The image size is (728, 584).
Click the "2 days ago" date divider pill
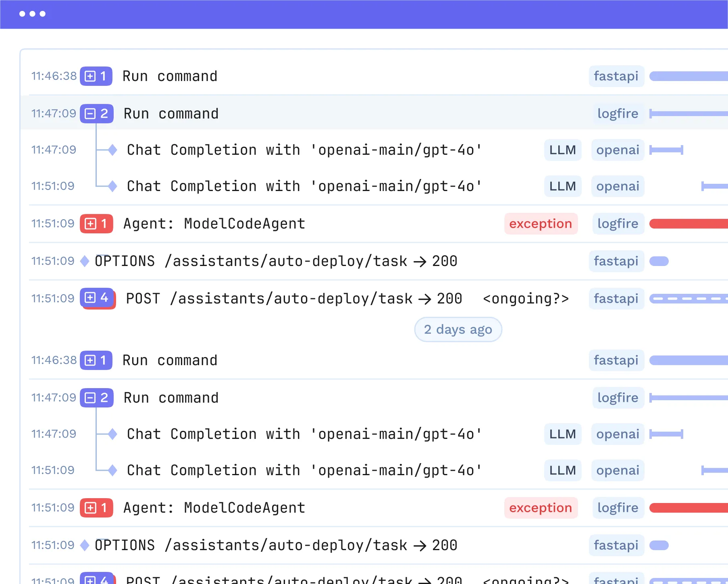(x=458, y=329)
